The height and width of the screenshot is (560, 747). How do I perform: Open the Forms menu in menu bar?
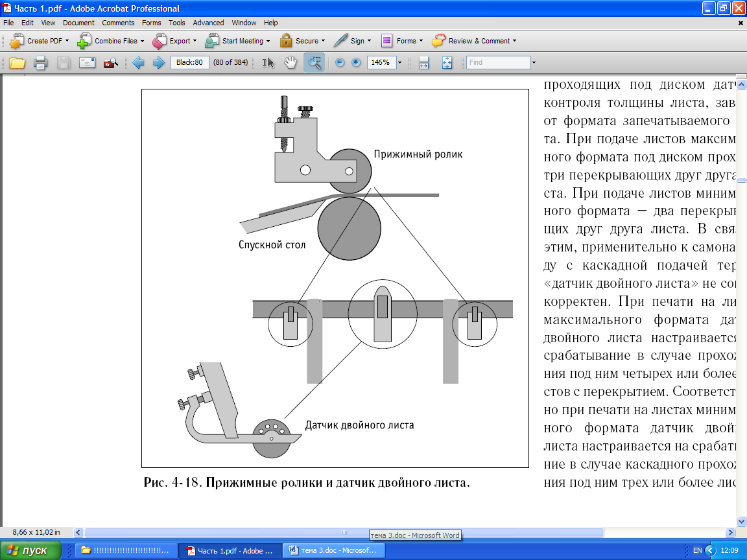click(x=152, y=23)
